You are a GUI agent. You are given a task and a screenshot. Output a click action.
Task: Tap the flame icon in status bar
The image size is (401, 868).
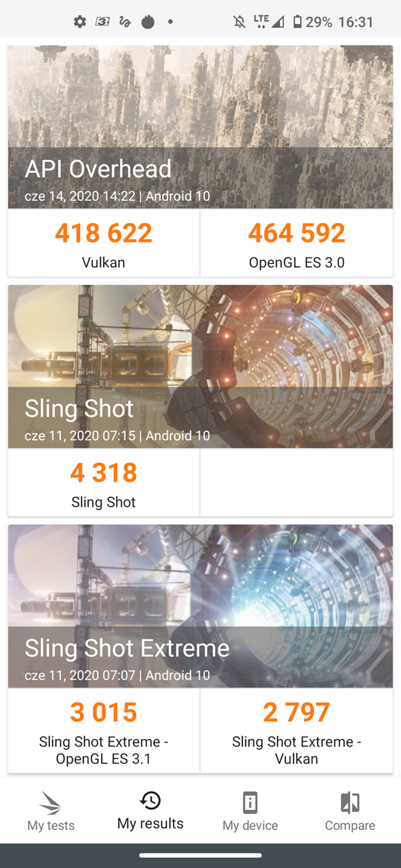coord(148,22)
